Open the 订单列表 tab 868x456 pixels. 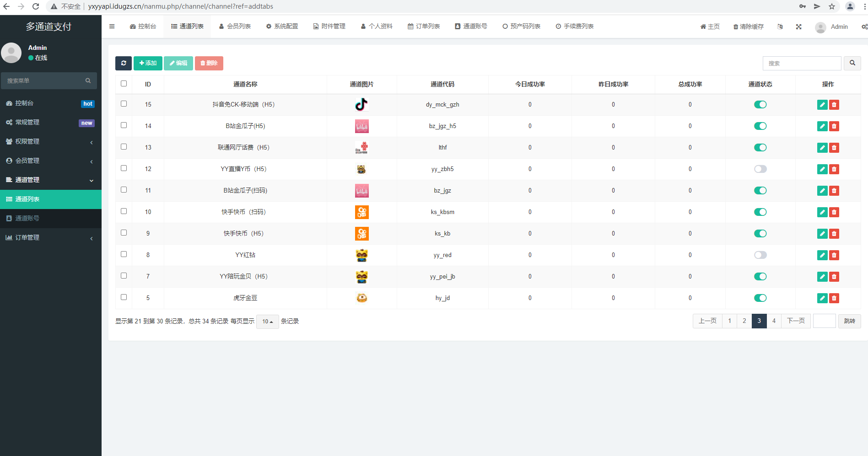424,27
